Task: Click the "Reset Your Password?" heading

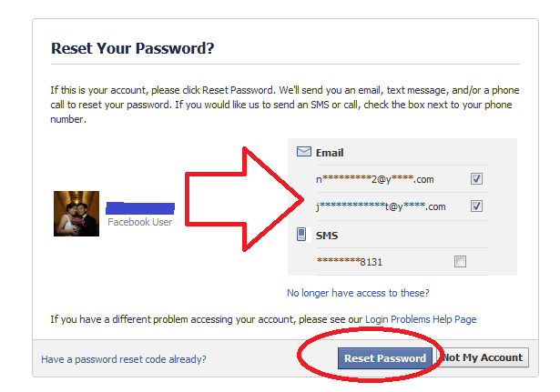Action: (x=132, y=47)
